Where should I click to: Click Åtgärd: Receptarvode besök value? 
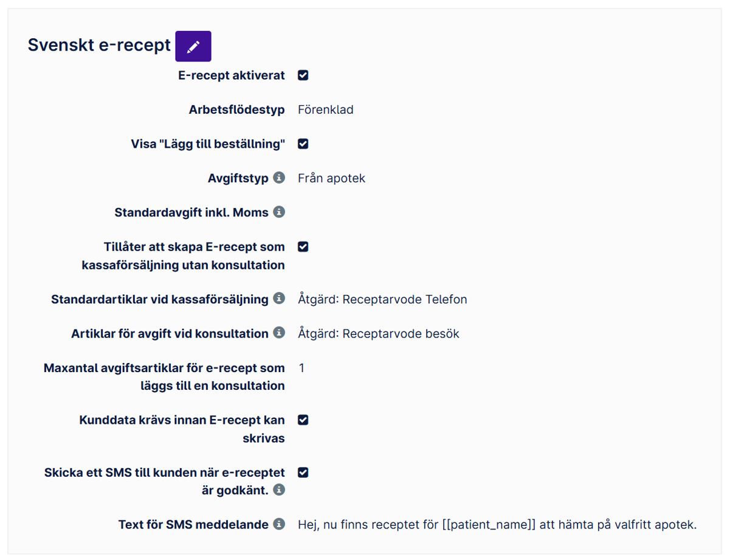point(379,334)
